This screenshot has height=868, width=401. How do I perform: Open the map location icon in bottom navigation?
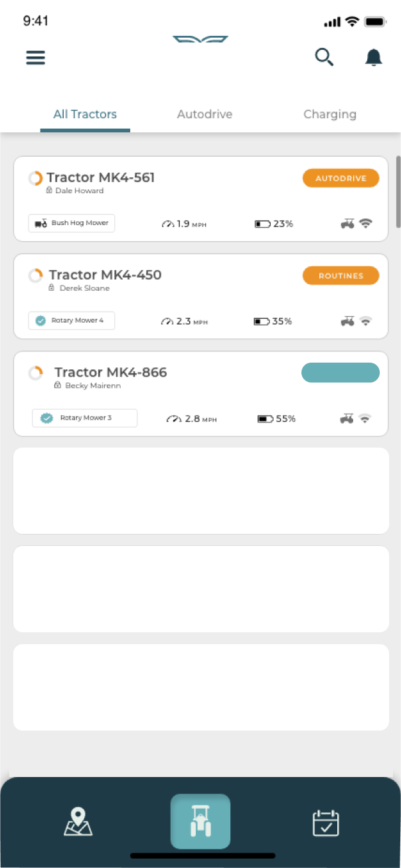[78, 822]
